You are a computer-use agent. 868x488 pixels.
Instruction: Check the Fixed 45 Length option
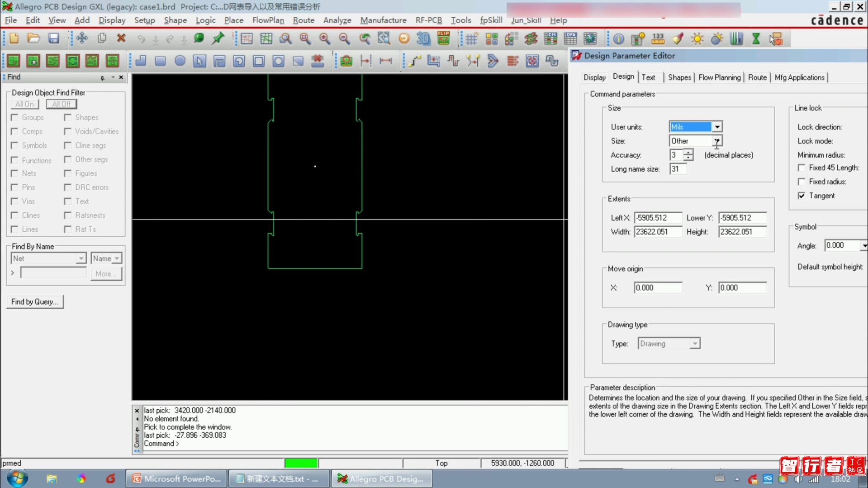(802, 168)
